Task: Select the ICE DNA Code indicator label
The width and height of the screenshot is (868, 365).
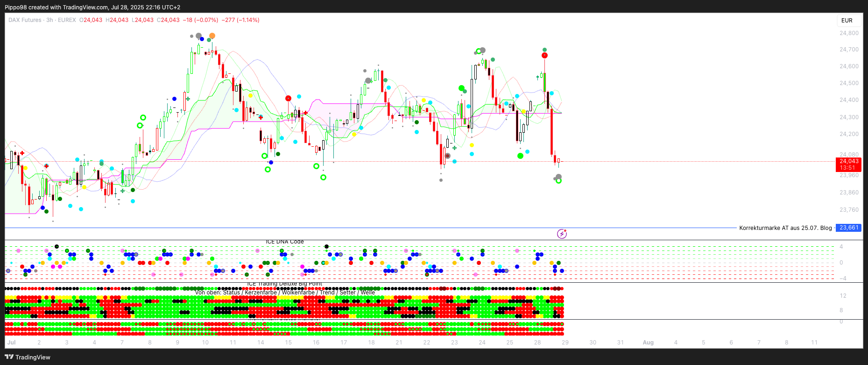Action: (x=284, y=242)
